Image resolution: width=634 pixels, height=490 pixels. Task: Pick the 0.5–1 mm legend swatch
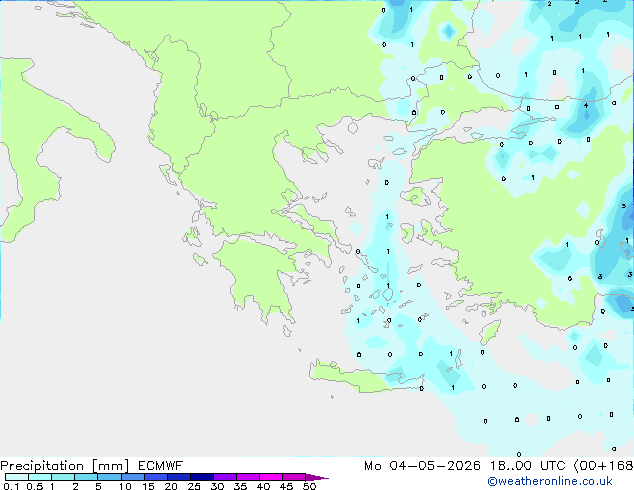coord(40,477)
